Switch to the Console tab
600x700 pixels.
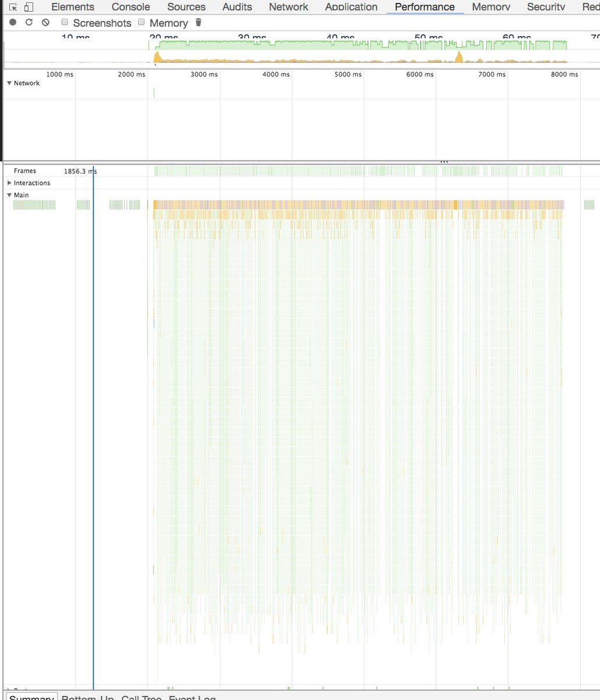click(x=131, y=7)
